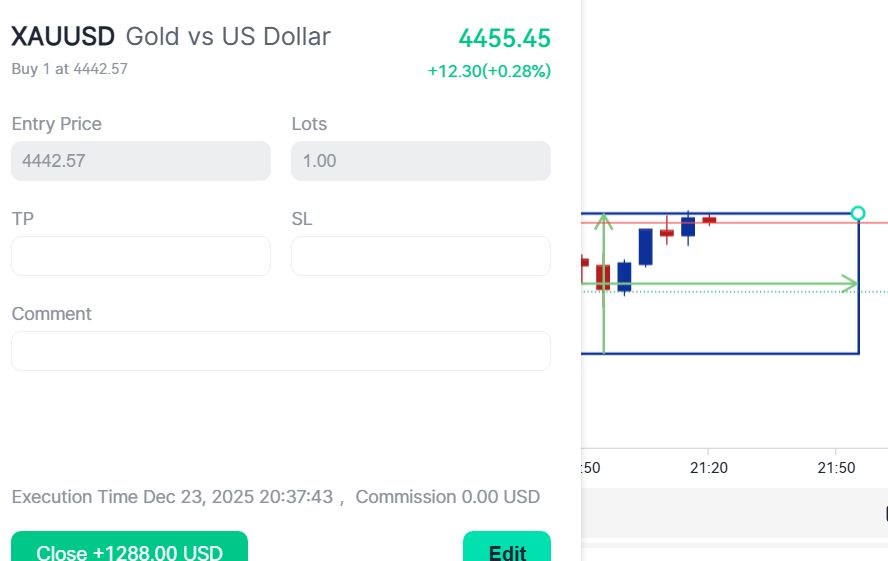Click the Lots field showing 1.00
The width and height of the screenshot is (888, 561).
(420, 161)
